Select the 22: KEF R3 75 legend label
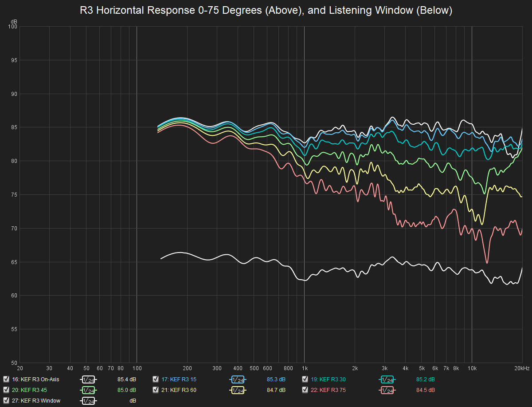This screenshot has width=532, height=407. pos(329,390)
